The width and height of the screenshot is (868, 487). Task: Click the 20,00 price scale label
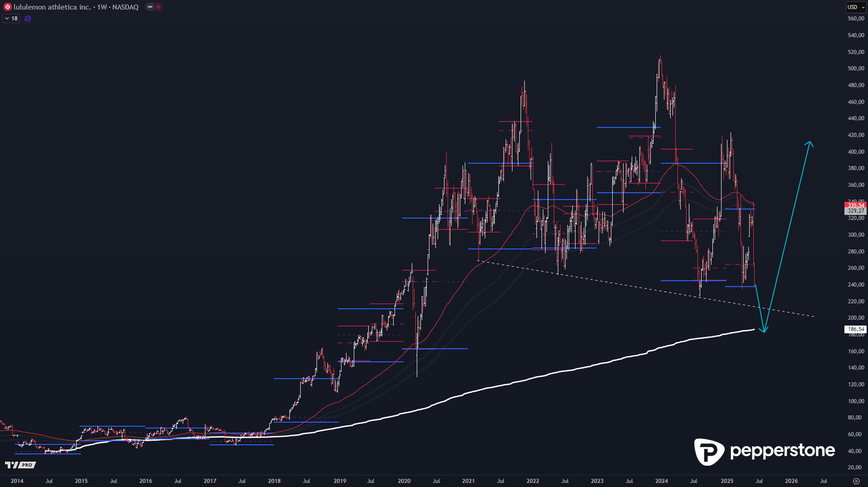[854, 468]
